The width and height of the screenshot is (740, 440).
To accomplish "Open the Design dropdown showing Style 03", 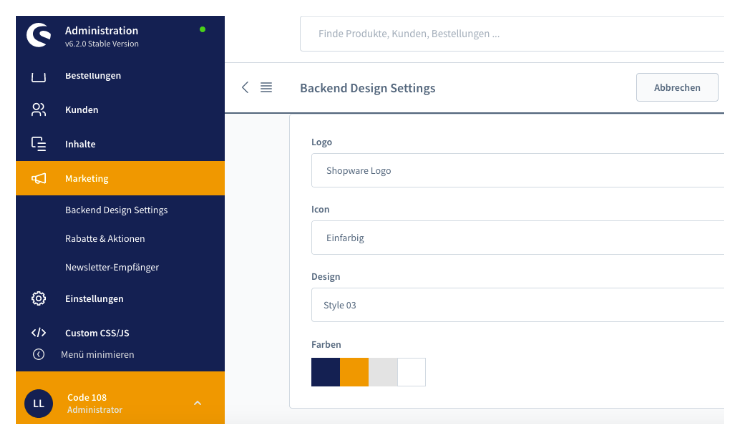I will coord(517,305).
